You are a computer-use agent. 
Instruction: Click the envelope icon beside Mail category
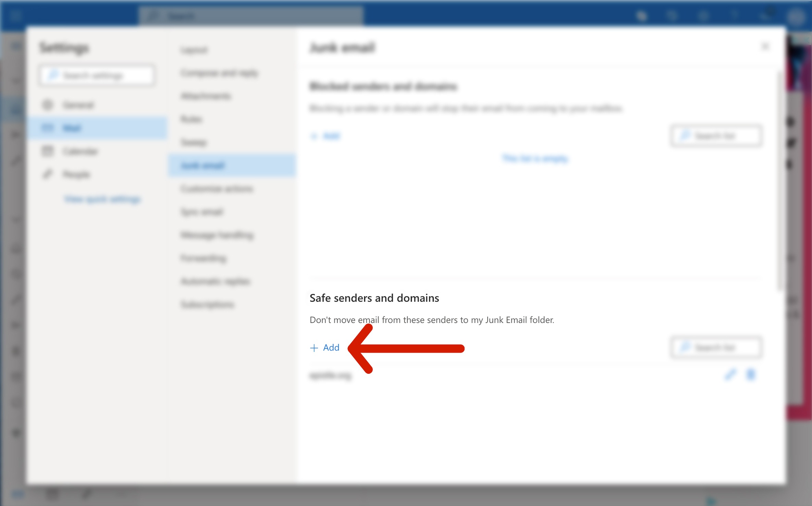tap(47, 128)
